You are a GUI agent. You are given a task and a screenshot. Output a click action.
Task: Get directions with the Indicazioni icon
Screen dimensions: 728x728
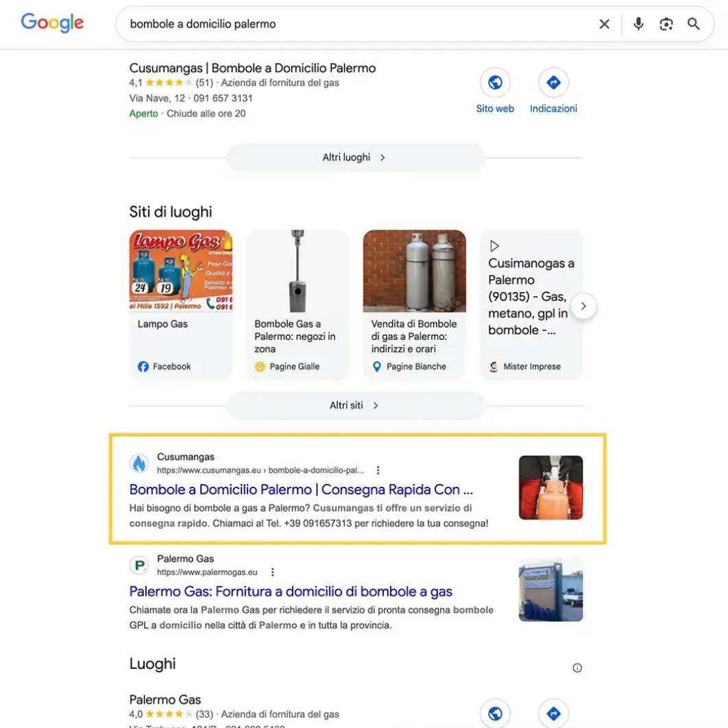553,82
